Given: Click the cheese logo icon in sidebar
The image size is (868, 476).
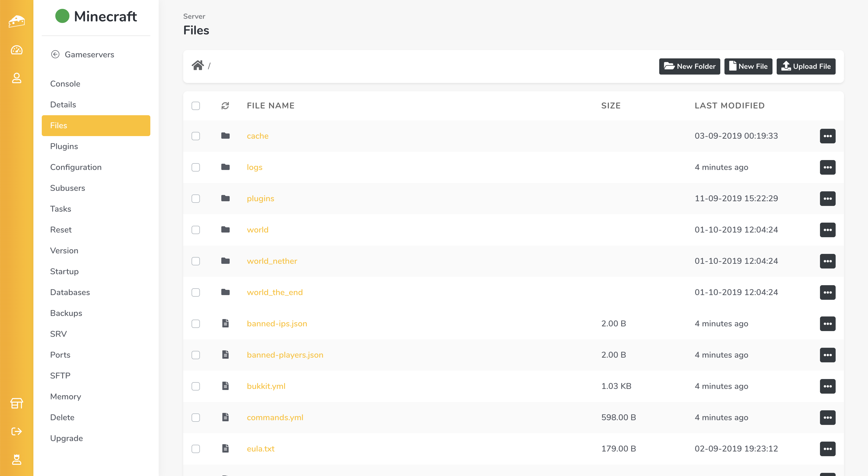Looking at the screenshot, I should pos(16,21).
